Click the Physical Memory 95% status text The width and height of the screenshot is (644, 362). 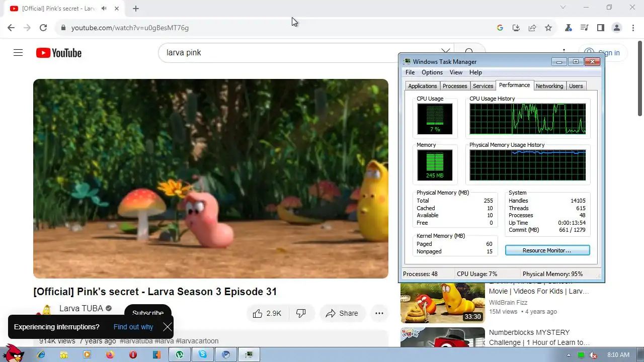click(552, 274)
